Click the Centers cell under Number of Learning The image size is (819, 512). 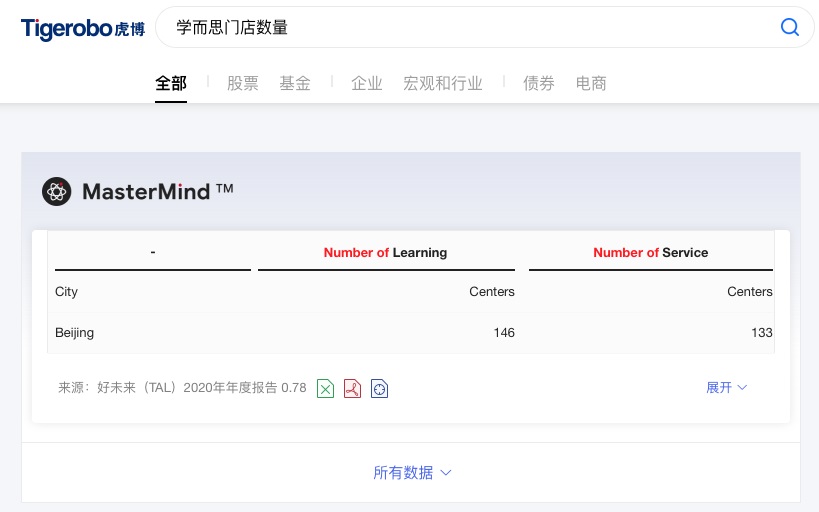click(x=492, y=292)
